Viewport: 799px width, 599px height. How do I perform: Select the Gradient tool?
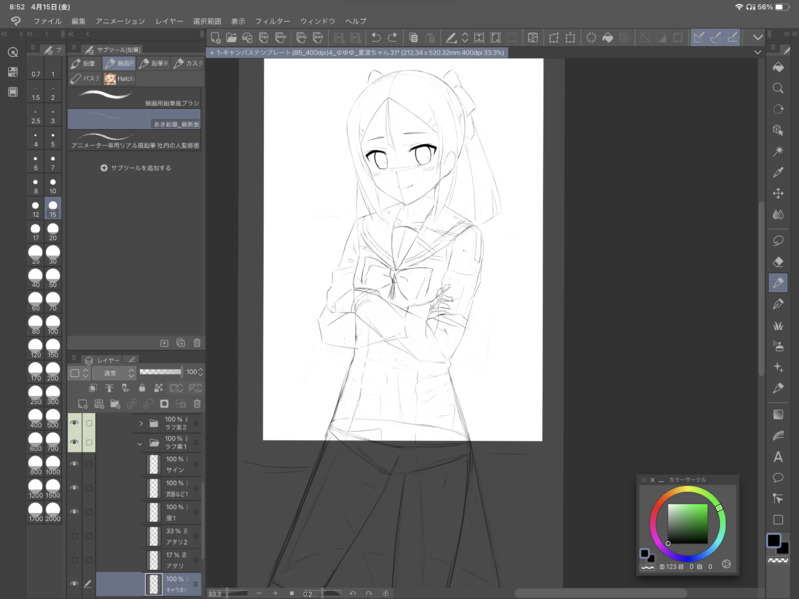pyautogui.click(x=778, y=414)
